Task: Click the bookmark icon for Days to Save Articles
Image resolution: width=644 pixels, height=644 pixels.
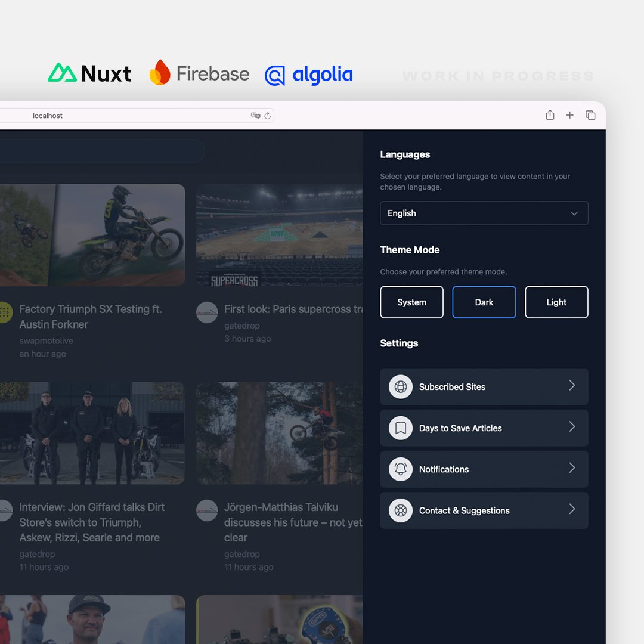Action: point(401,428)
